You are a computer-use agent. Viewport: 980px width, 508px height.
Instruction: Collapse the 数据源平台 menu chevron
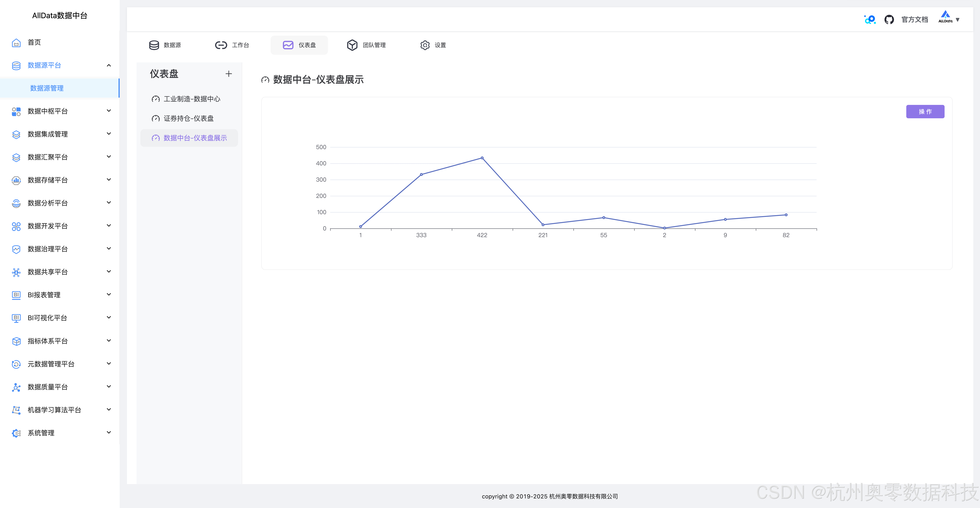tap(109, 65)
